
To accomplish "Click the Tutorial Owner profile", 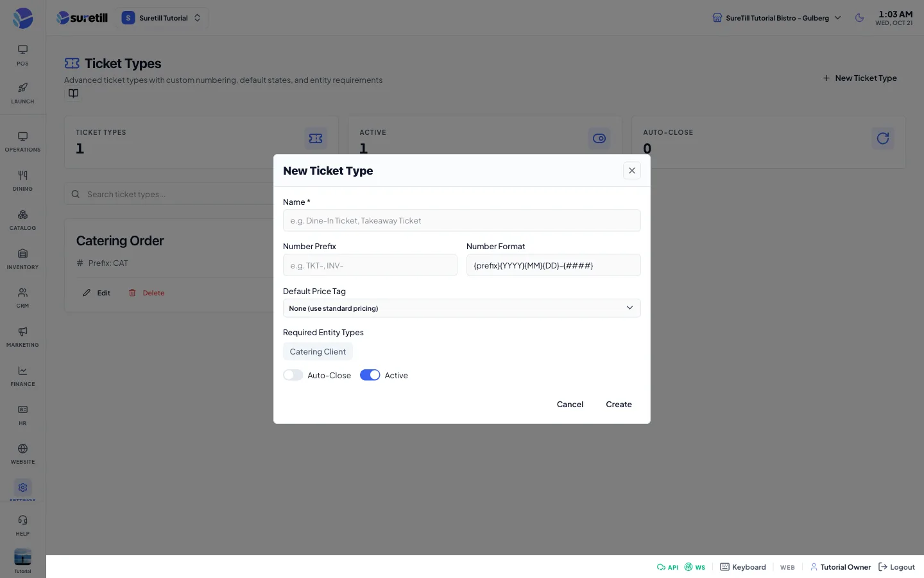I will coord(841,567).
